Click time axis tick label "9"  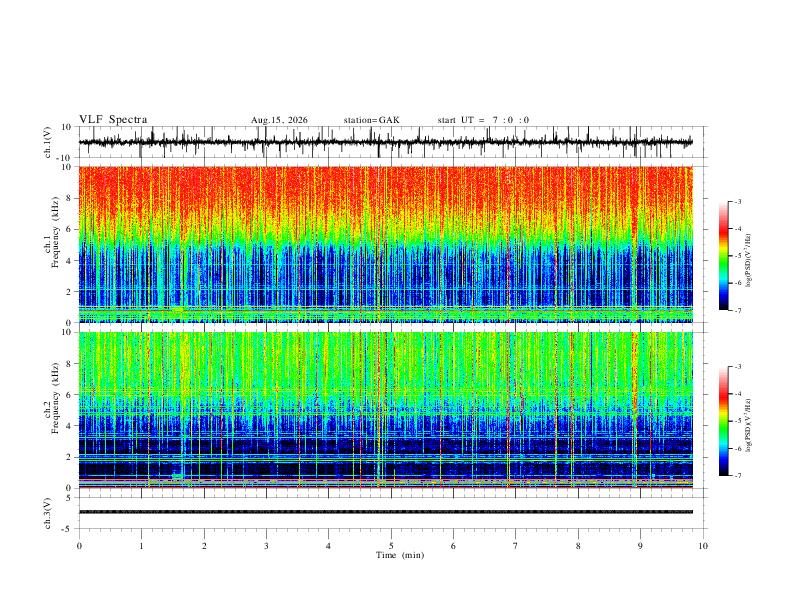pyautogui.click(x=640, y=546)
